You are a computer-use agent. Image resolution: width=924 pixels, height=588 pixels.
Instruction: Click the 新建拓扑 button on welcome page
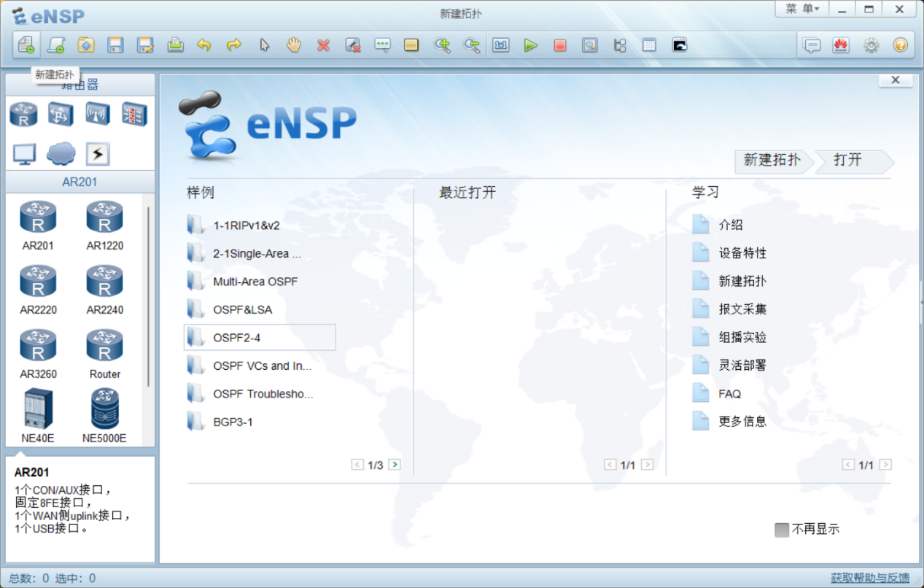coord(772,160)
